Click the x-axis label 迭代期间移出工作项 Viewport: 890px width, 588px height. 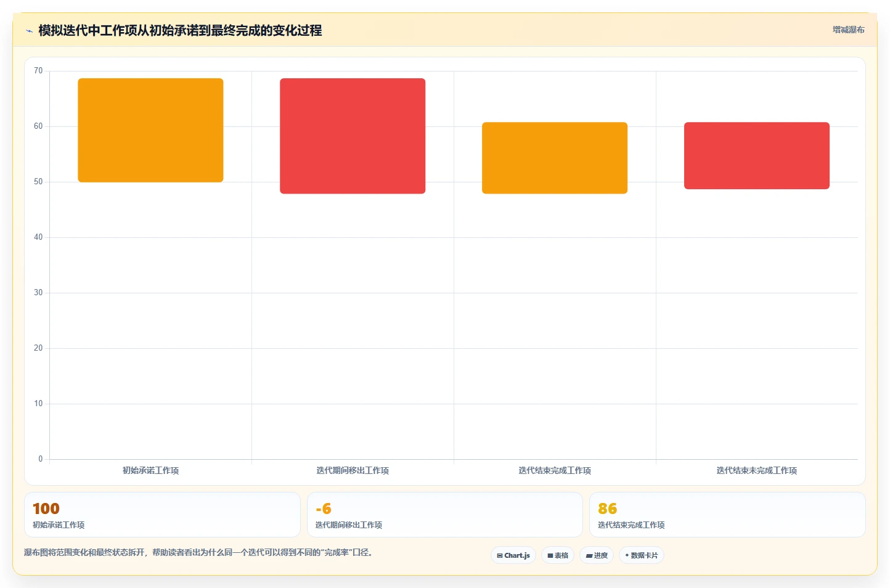353,470
